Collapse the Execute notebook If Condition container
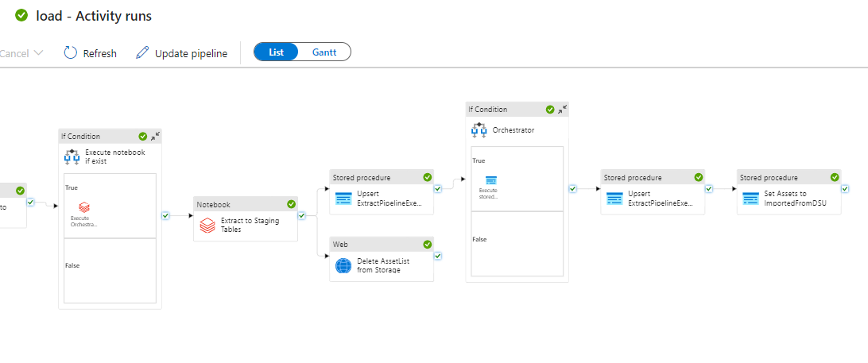 155,136
